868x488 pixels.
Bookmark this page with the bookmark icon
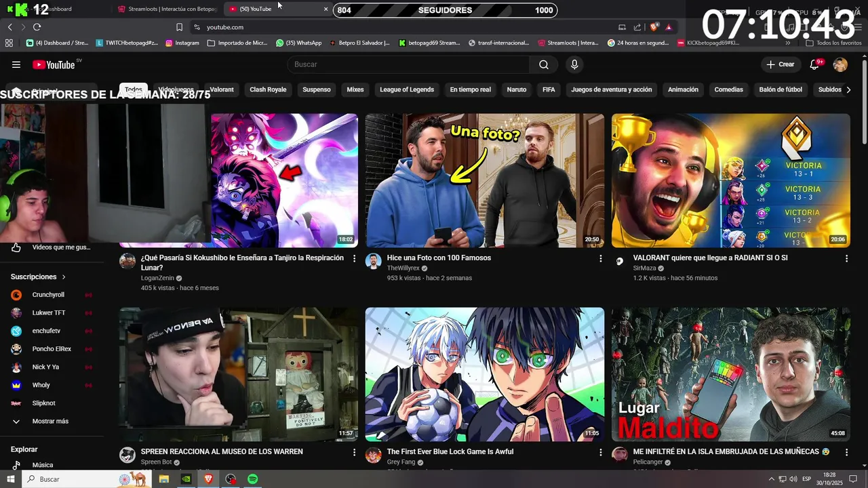pos(179,27)
